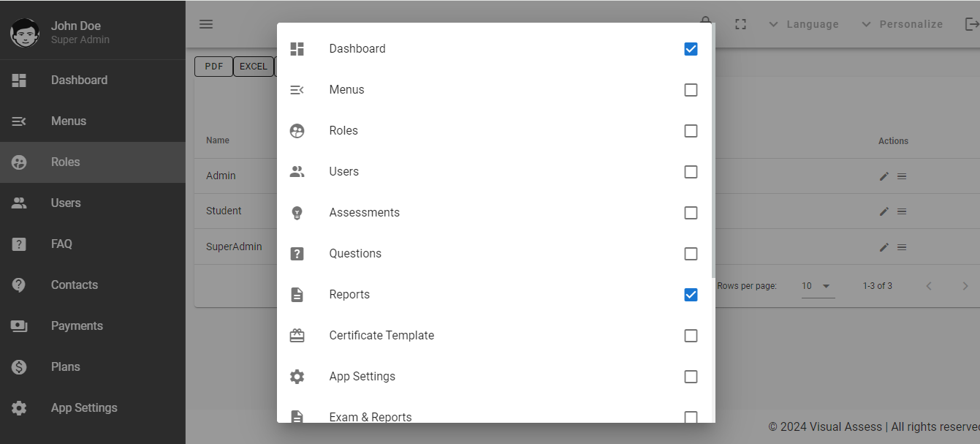Image resolution: width=980 pixels, height=444 pixels.
Task: Open the Language dropdown
Action: [811, 23]
